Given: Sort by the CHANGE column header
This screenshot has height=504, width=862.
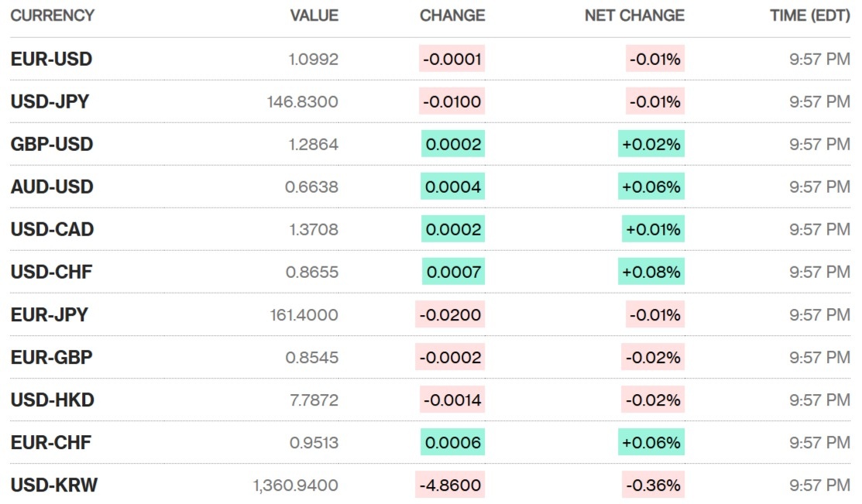Looking at the screenshot, I should click(x=452, y=15).
